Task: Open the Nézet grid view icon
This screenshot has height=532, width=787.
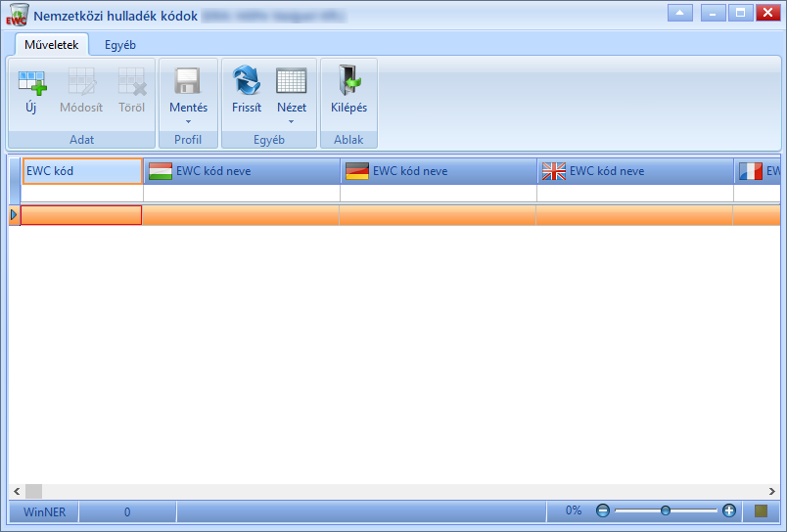Action: 291,81
